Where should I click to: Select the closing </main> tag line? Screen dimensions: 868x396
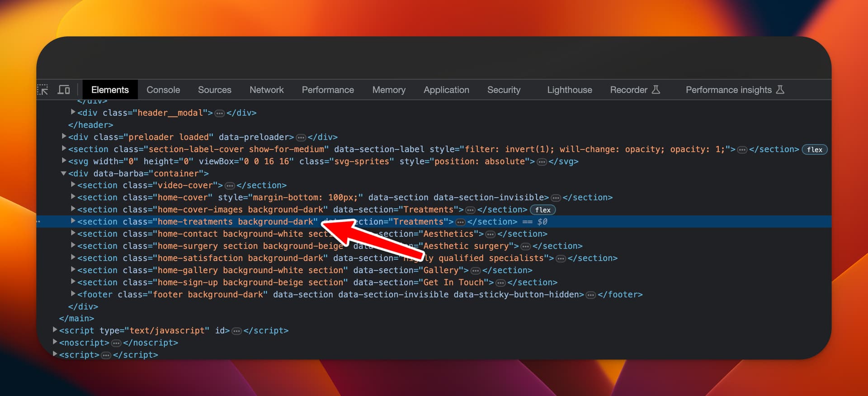(x=76, y=319)
